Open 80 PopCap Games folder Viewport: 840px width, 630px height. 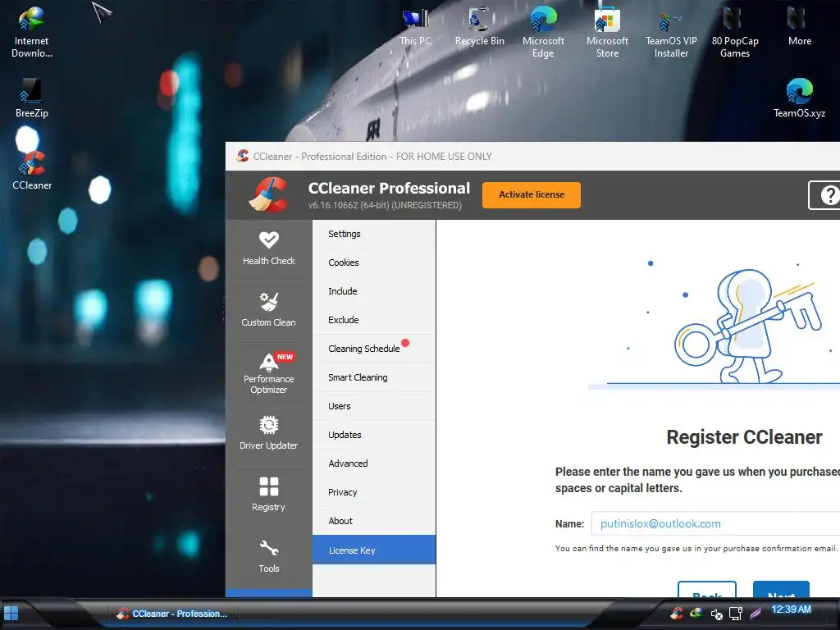[x=734, y=32]
